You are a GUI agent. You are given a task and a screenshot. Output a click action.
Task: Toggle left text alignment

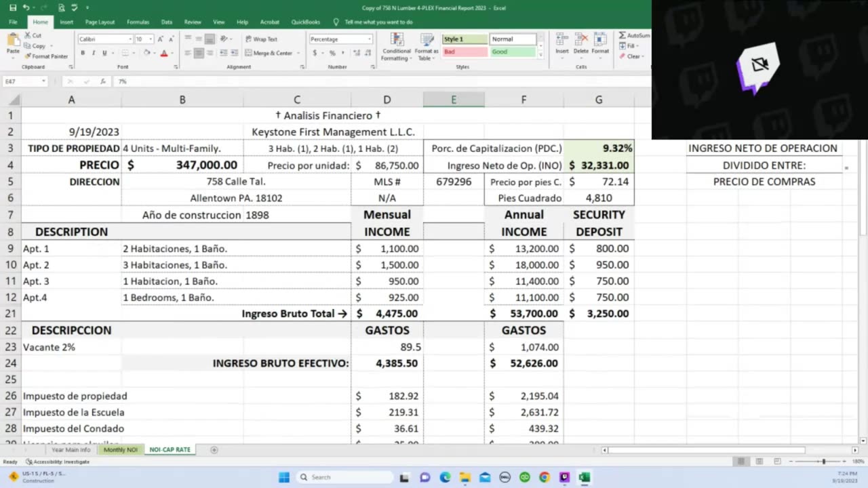pyautogui.click(x=188, y=53)
